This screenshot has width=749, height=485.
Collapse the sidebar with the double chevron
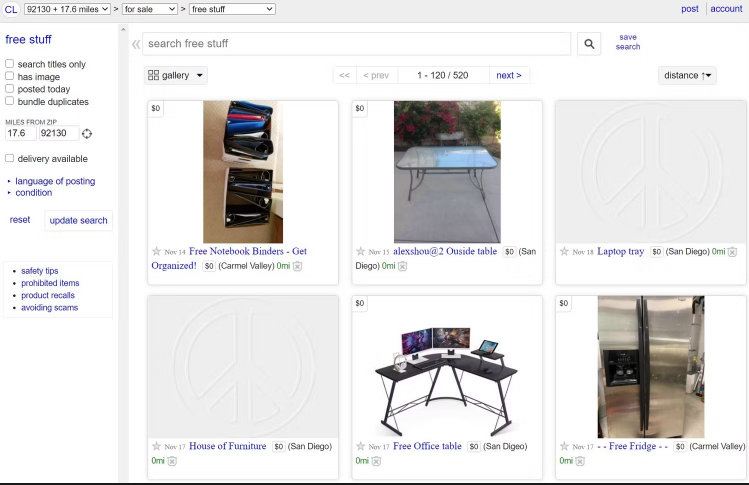point(136,44)
